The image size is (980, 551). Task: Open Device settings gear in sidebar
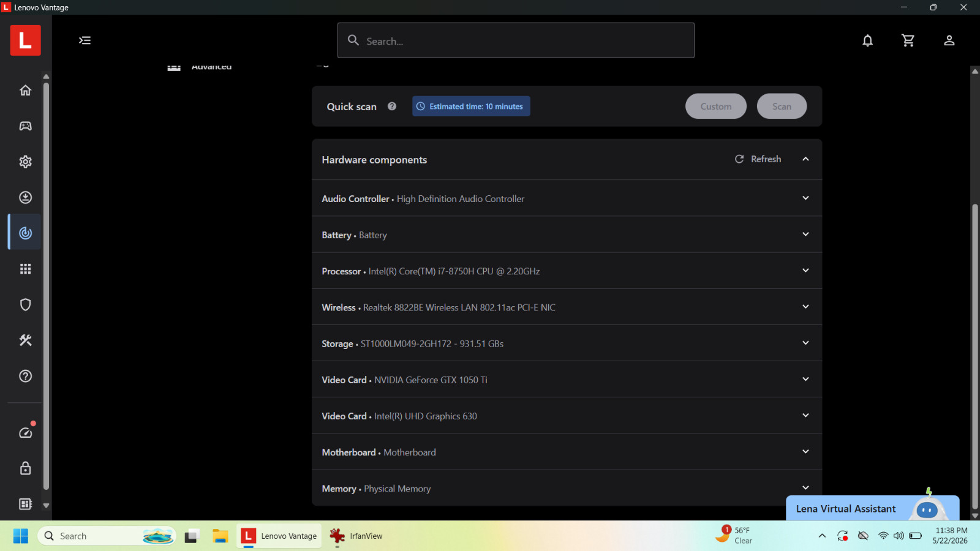(25, 162)
